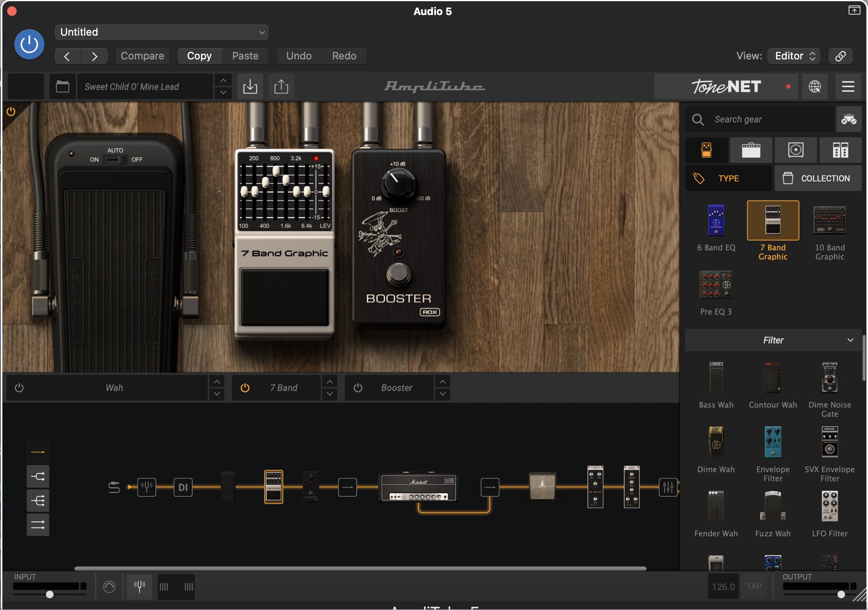Open the preset browser folder icon
The image size is (868, 610).
[62, 86]
